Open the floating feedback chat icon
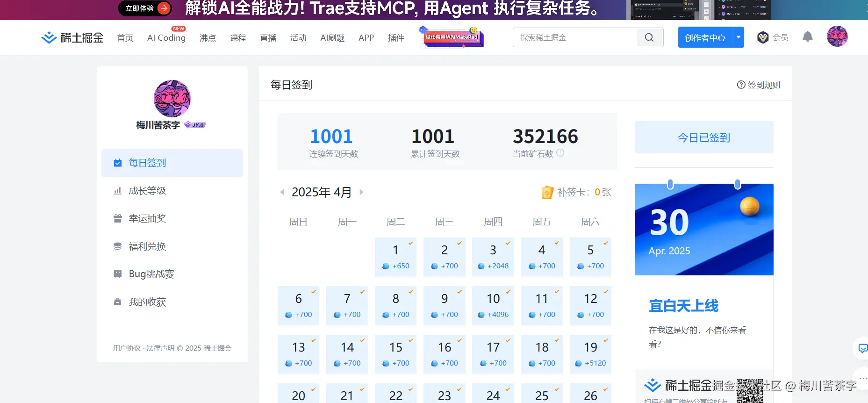Viewport: 868px width, 403px height. [862, 348]
